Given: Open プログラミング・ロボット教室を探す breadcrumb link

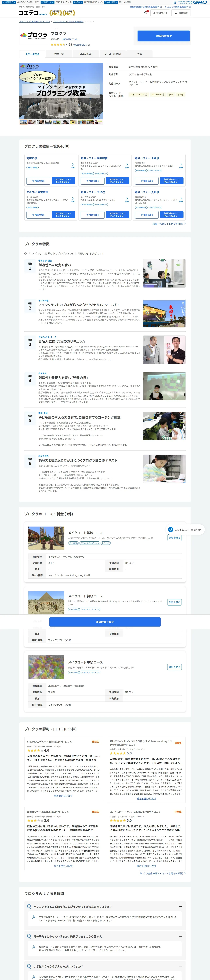Looking at the screenshot, I should pyautogui.click(x=68, y=22).
